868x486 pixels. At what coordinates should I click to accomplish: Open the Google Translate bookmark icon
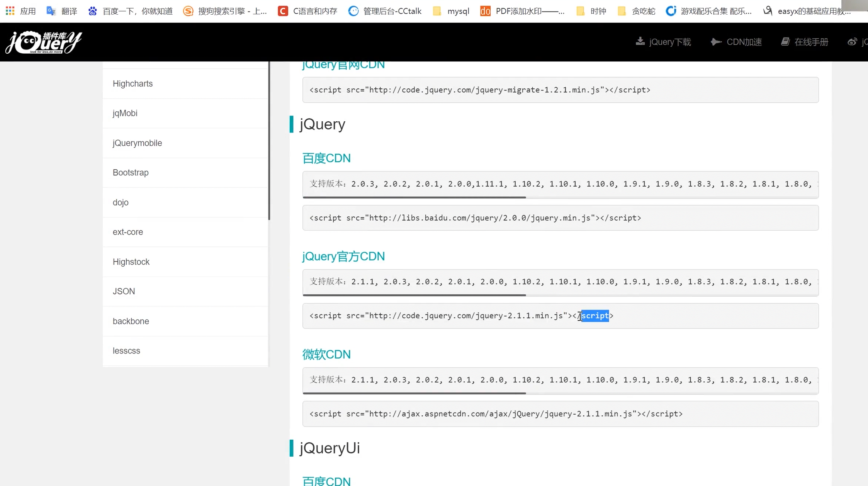(51, 11)
